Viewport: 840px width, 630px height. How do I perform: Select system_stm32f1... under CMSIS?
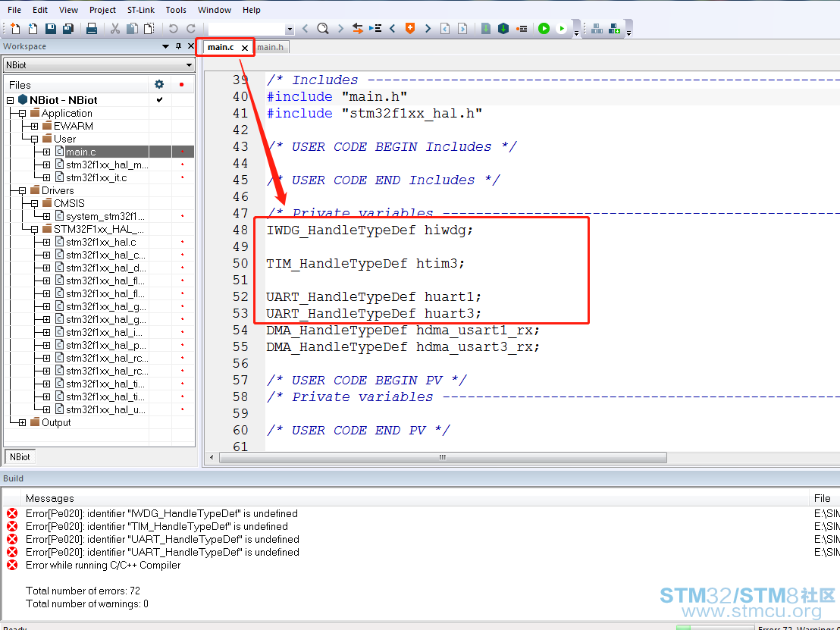(105, 216)
